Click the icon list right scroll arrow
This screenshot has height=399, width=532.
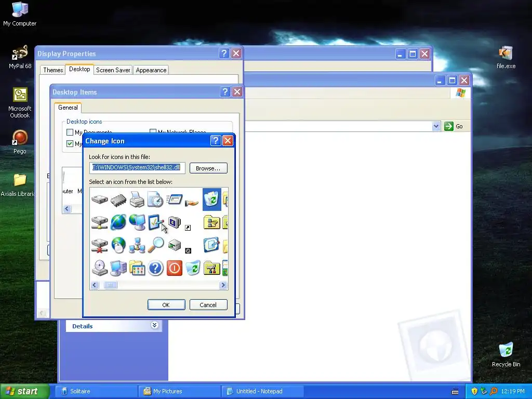click(223, 285)
